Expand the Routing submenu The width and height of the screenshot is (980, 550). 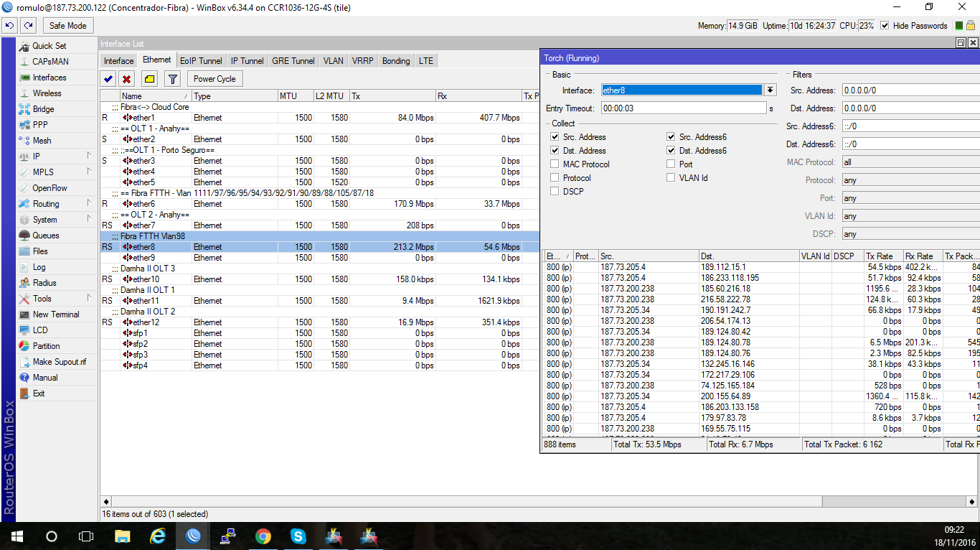coord(46,204)
